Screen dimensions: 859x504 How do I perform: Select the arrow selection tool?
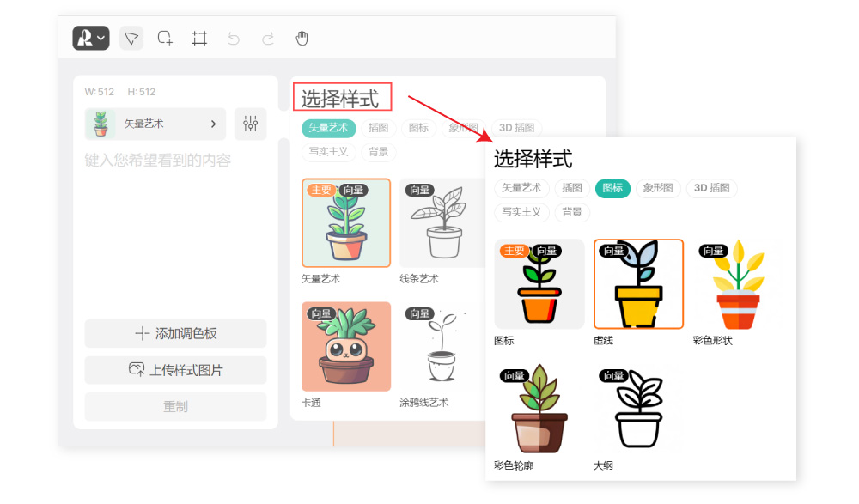pyautogui.click(x=131, y=38)
